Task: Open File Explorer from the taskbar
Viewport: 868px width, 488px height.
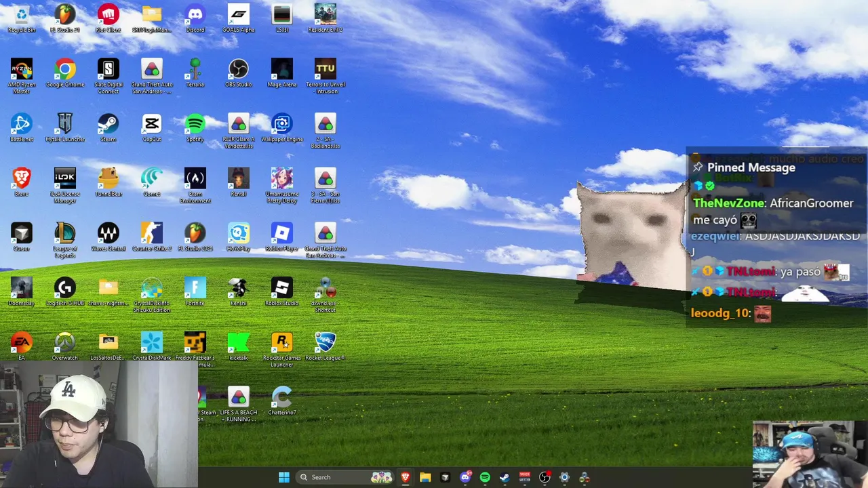Action: (x=425, y=477)
